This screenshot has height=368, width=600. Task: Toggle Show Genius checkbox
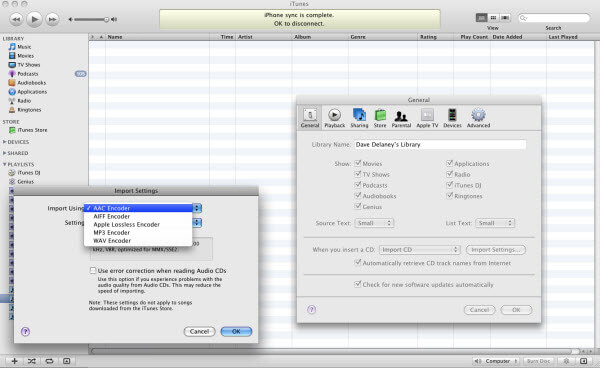(358, 206)
